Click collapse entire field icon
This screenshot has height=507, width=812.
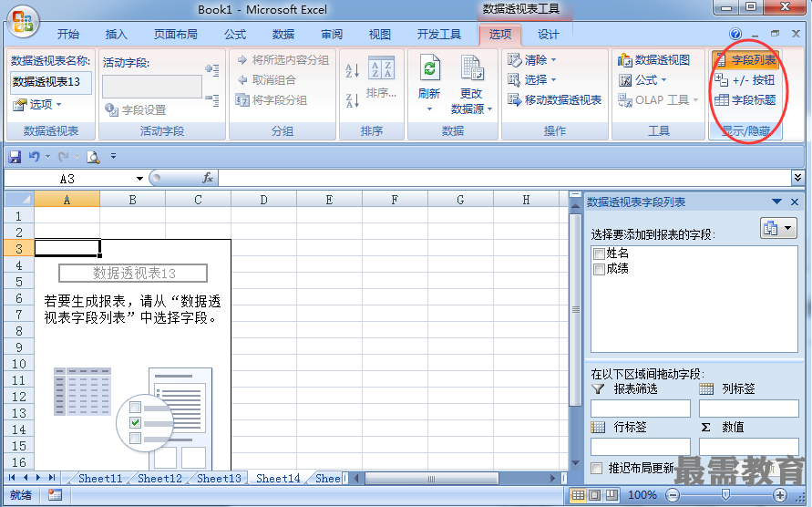point(212,98)
